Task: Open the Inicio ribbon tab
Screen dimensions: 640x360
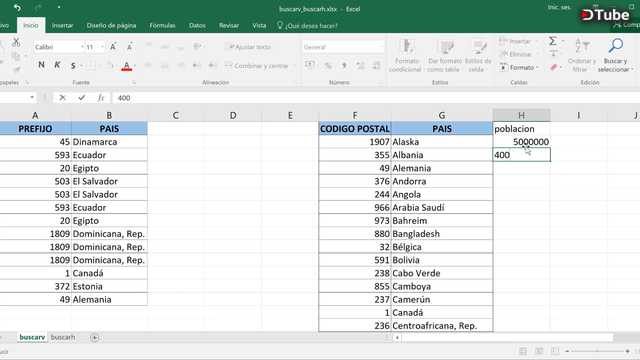Action: 31,25
